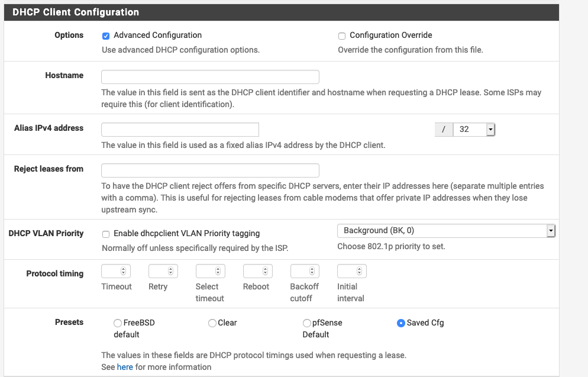Click inside the Hostname text field

point(210,77)
